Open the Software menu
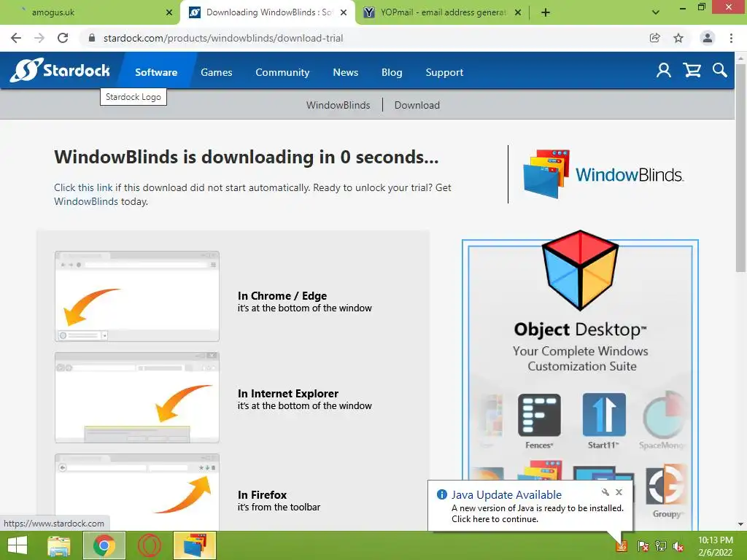This screenshot has height=560, width=747. [156, 72]
